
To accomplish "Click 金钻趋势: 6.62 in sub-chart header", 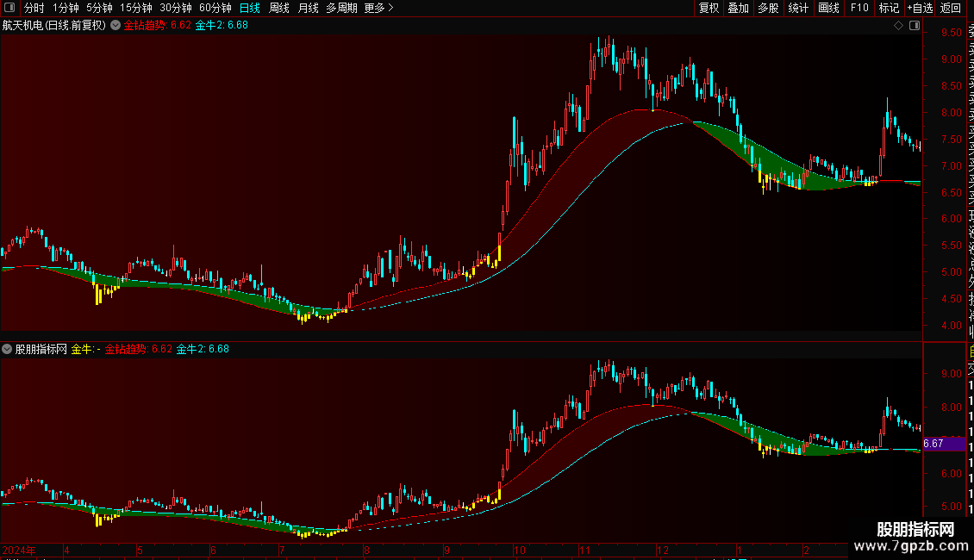I will pos(139,350).
